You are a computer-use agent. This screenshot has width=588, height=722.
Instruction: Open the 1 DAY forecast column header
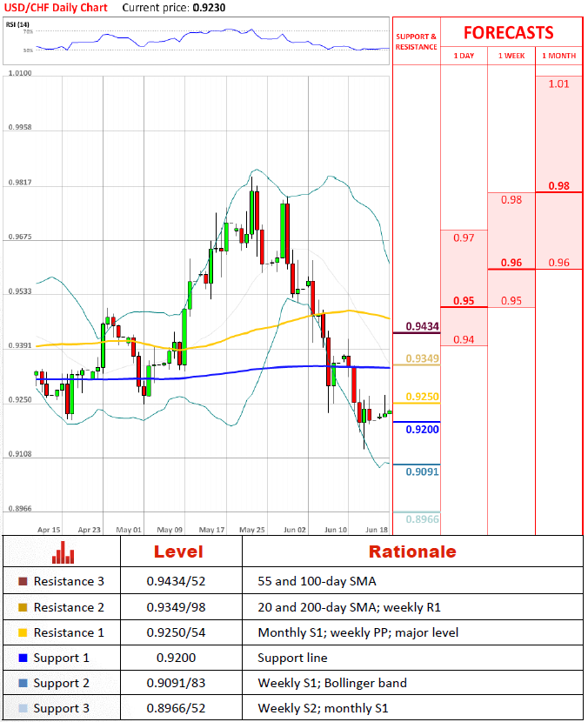point(464,56)
